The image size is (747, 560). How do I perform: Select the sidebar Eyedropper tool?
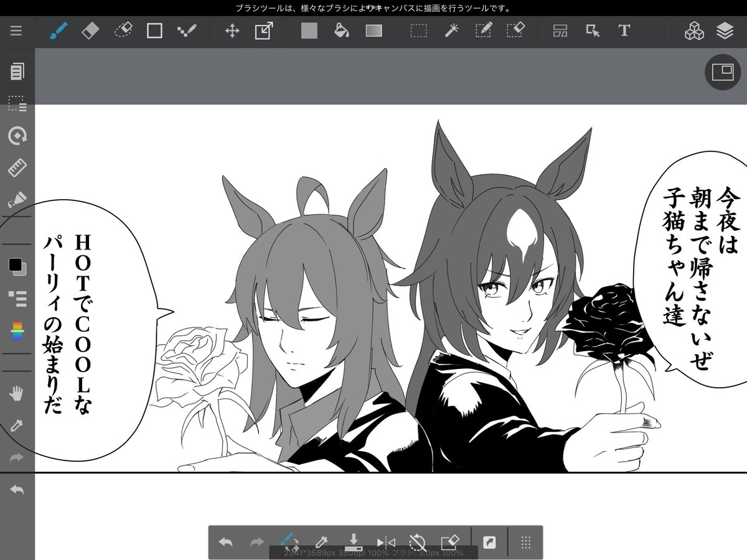click(17, 426)
